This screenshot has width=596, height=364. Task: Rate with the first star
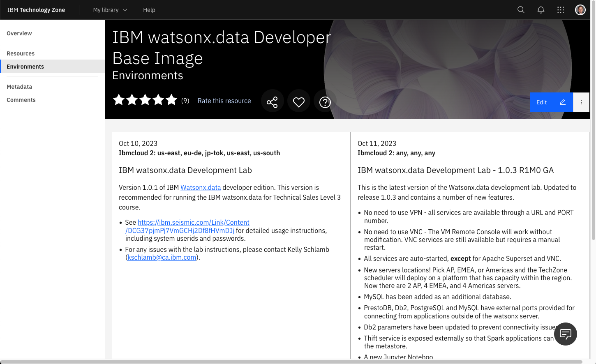[119, 100]
